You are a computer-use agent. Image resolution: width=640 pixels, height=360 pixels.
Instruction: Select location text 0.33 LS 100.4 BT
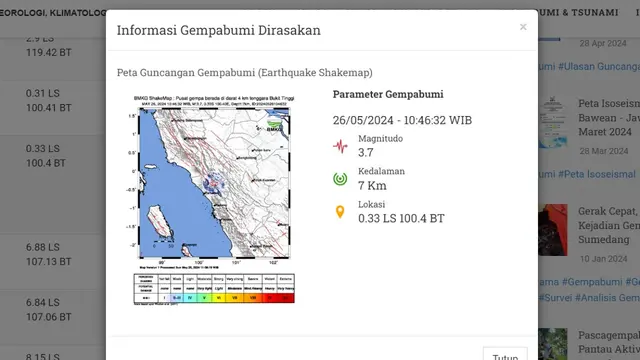click(401, 218)
